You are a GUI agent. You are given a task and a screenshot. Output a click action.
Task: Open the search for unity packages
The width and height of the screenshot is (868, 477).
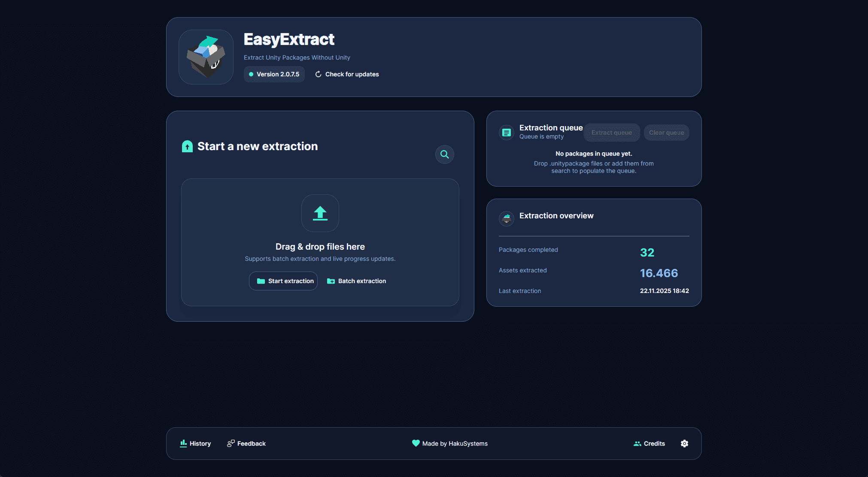[x=444, y=154]
